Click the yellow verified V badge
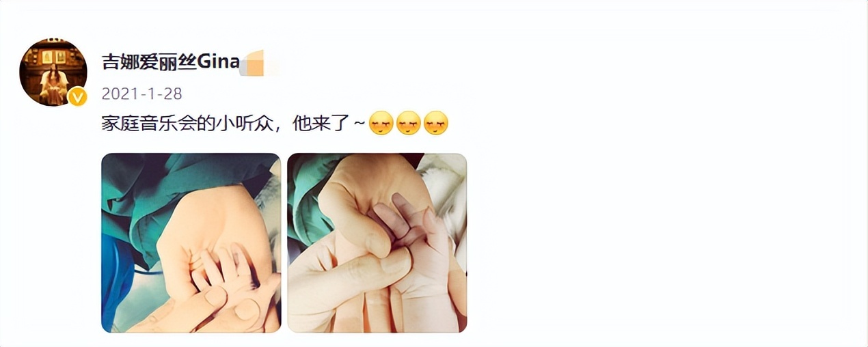Screen dimensions: 868x347 (x=77, y=96)
